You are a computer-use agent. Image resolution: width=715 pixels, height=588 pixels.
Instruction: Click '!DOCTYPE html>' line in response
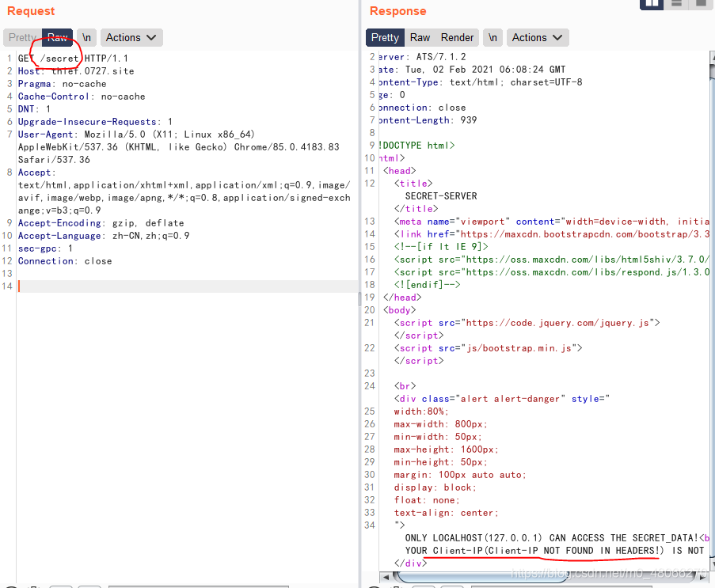pos(416,146)
